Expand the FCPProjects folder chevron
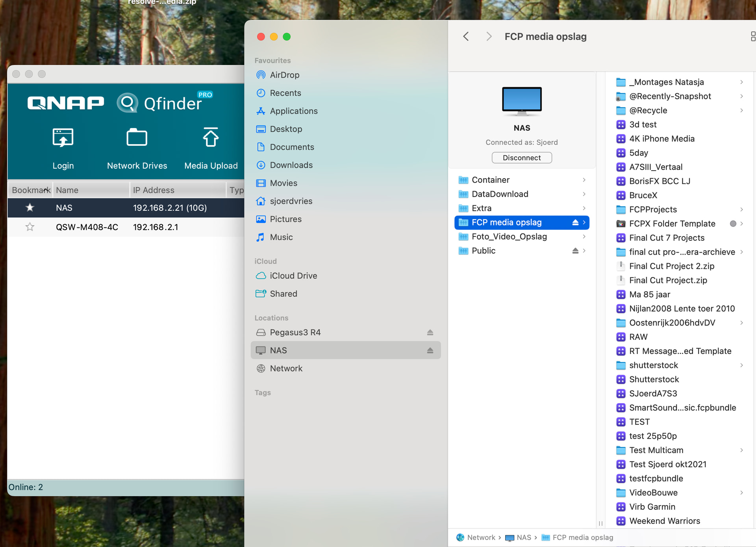 pos(741,210)
